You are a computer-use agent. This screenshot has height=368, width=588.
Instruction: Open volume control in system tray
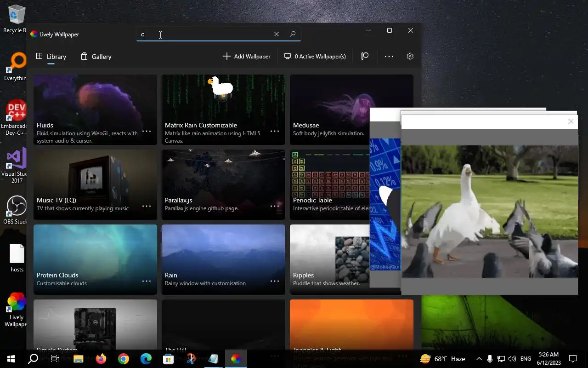pyautogui.click(x=512, y=359)
